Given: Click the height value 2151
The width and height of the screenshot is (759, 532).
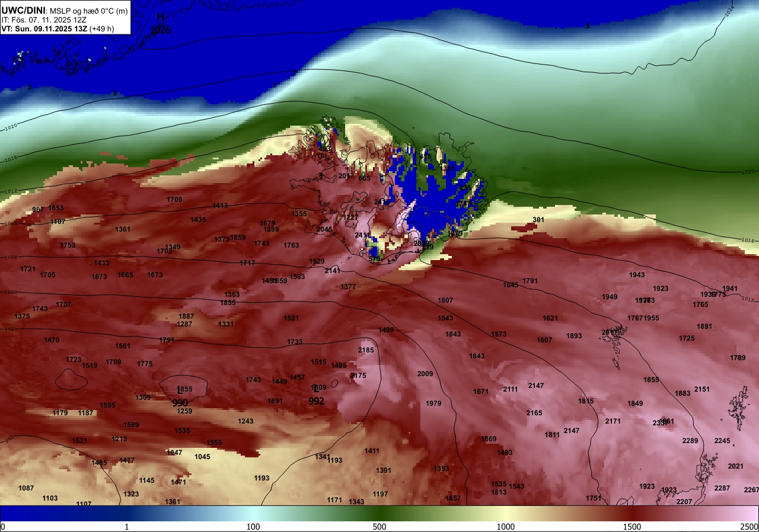Looking at the screenshot, I should (x=702, y=389).
